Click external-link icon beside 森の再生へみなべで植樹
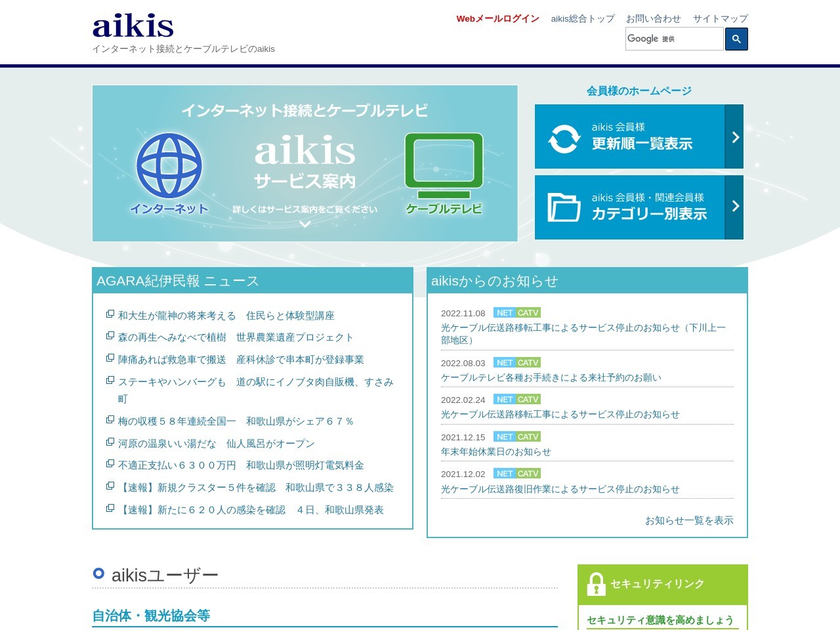 tap(110, 336)
